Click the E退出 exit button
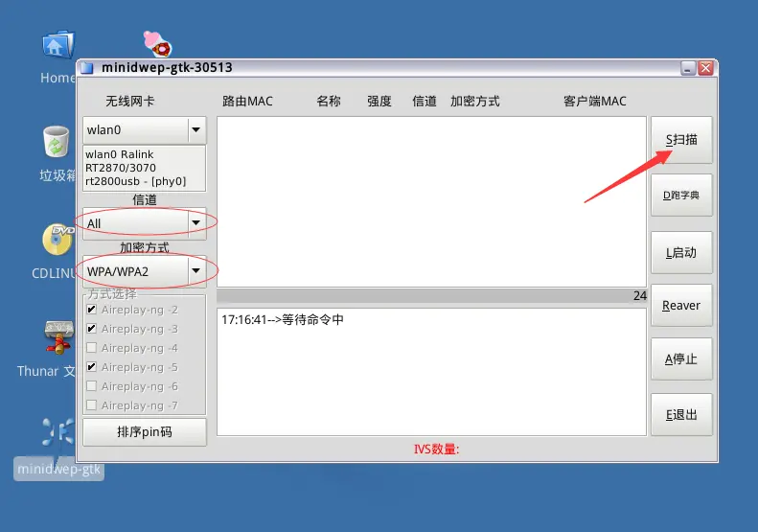The height and width of the screenshot is (532, 758). pyautogui.click(x=681, y=414)
